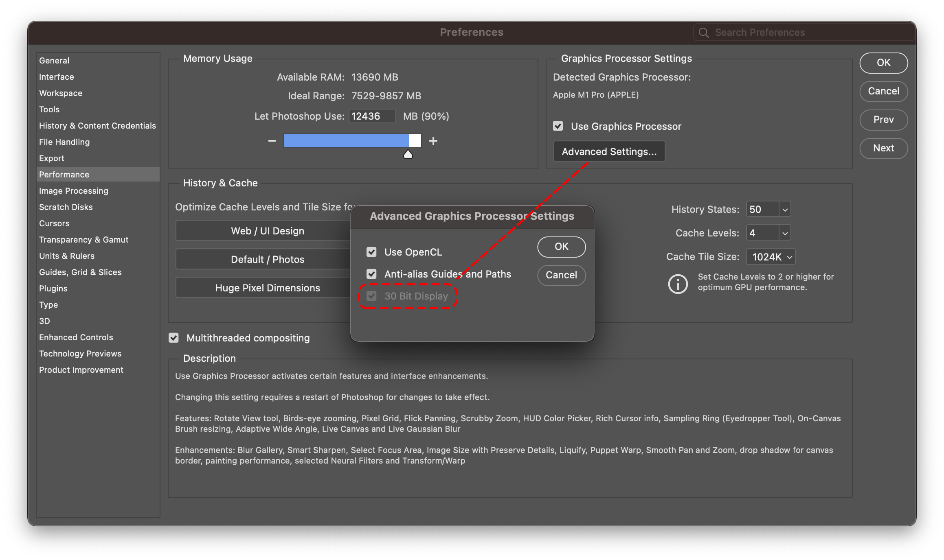Expand the Cache Levels dropdown
Viewport: 944px width, 560px height.
(785, 233)
